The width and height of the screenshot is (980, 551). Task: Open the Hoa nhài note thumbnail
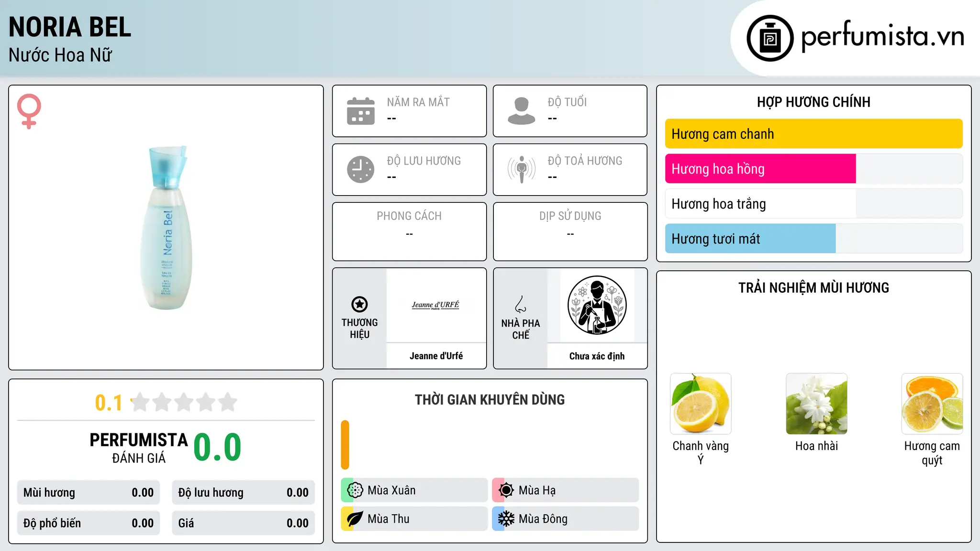point(816,404)
